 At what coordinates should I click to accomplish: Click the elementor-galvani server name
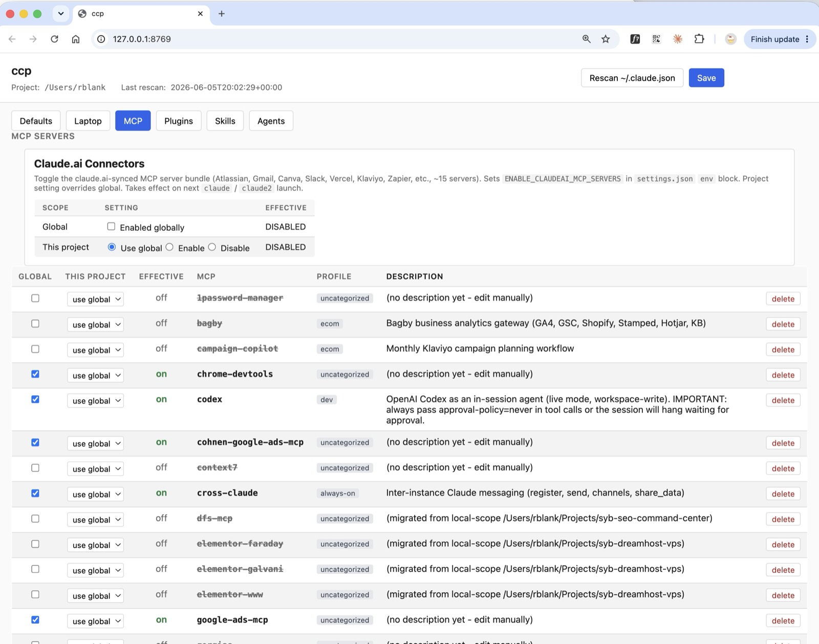pyautogui.click(x=240, y=569)
